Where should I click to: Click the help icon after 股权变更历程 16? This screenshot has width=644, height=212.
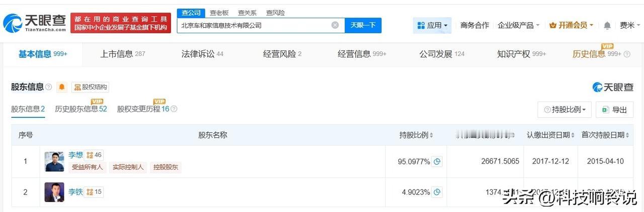[x=174, y=109]
